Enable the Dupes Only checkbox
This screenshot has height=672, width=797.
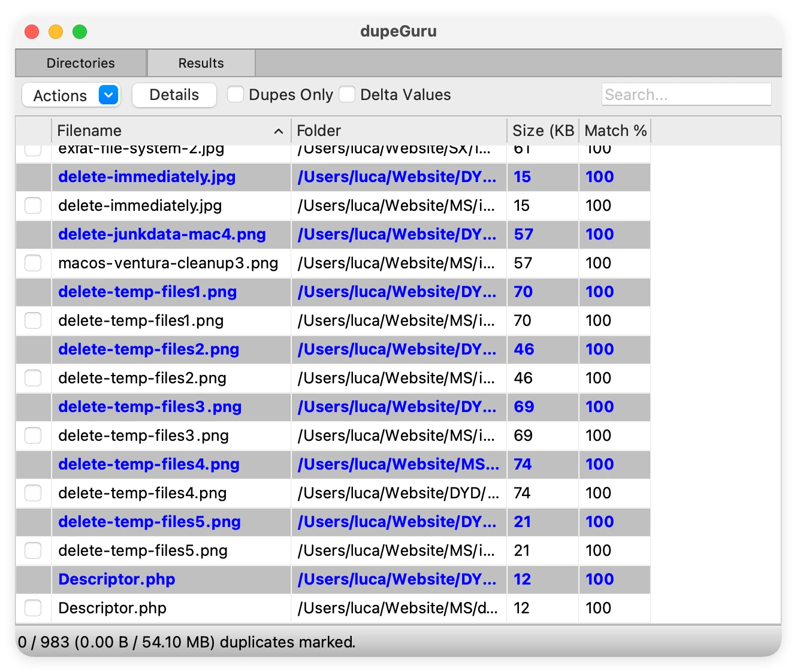236,95
